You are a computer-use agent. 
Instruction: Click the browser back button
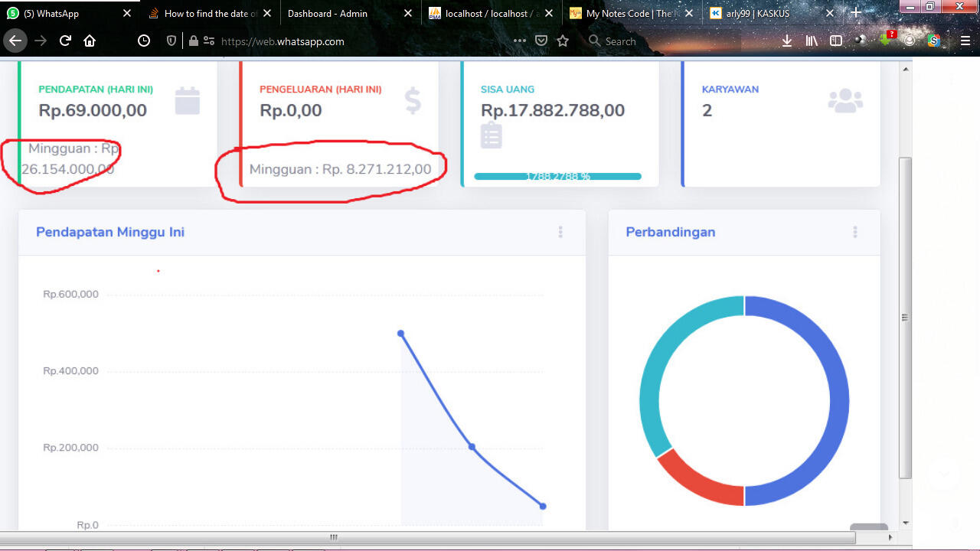pos(15,41)
